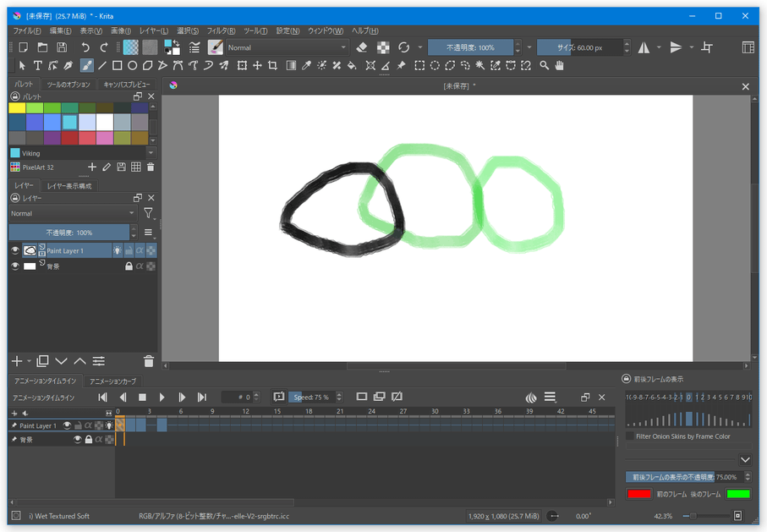Screen dimensions: 767x532
Task: Open the onion skin icon in timeline
Action: [x=531, y=397]
